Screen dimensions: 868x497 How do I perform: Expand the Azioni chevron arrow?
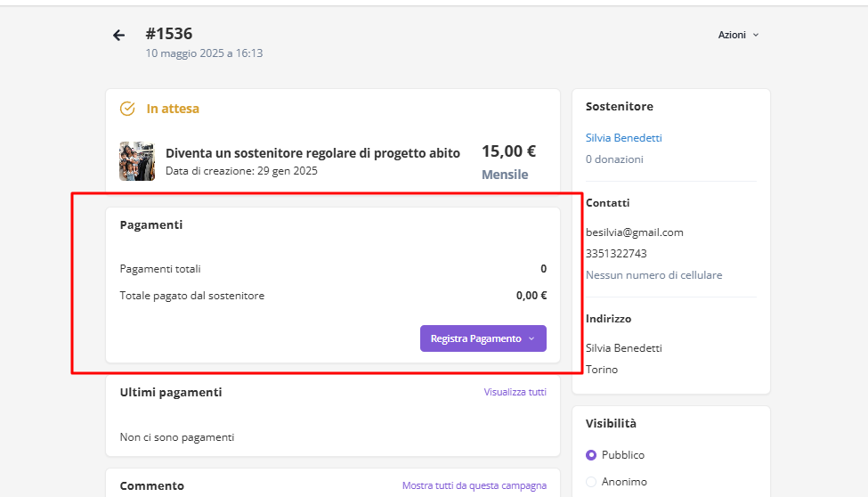[x=756, y=36]
